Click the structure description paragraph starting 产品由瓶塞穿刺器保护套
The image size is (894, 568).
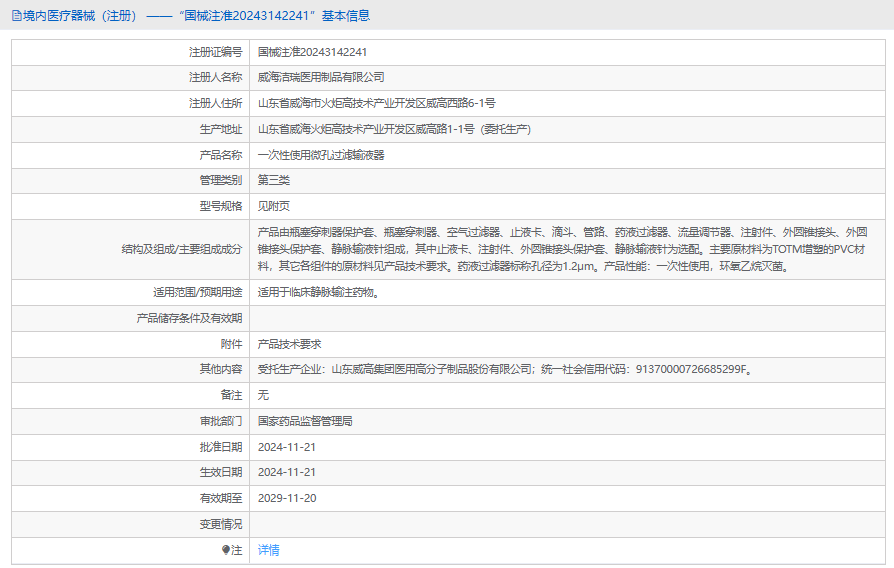point(563,249)
